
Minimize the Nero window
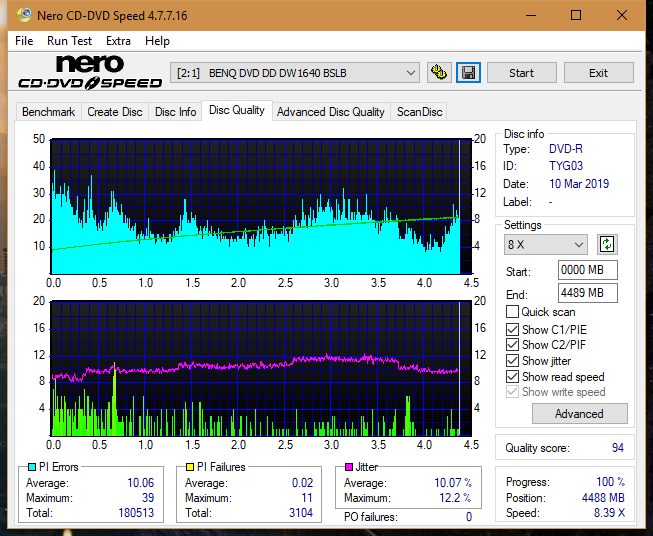(x=531, y=15)
